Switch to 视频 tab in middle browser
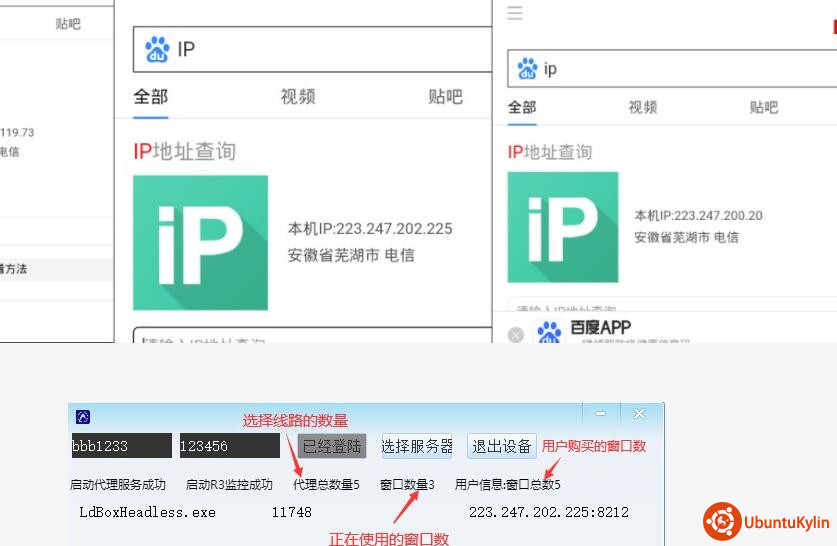This screenshot has height=546, width=837. (x=297, y=96)
